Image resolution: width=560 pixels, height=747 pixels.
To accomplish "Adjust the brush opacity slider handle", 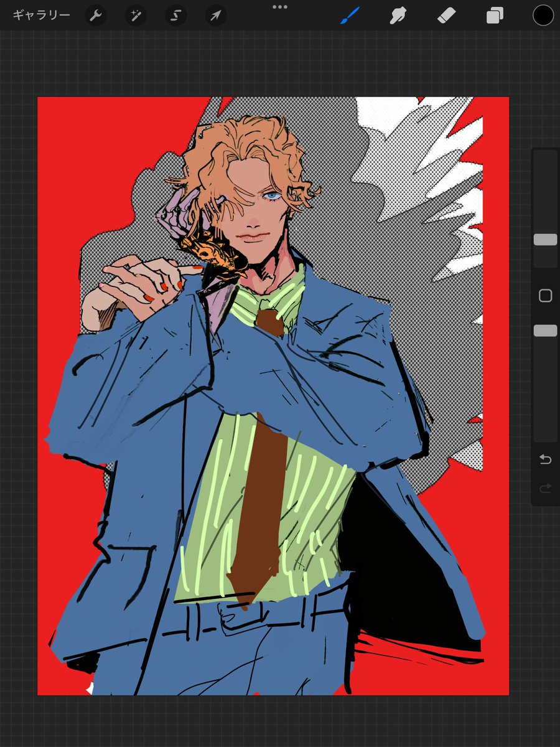I will click(545, 331).
